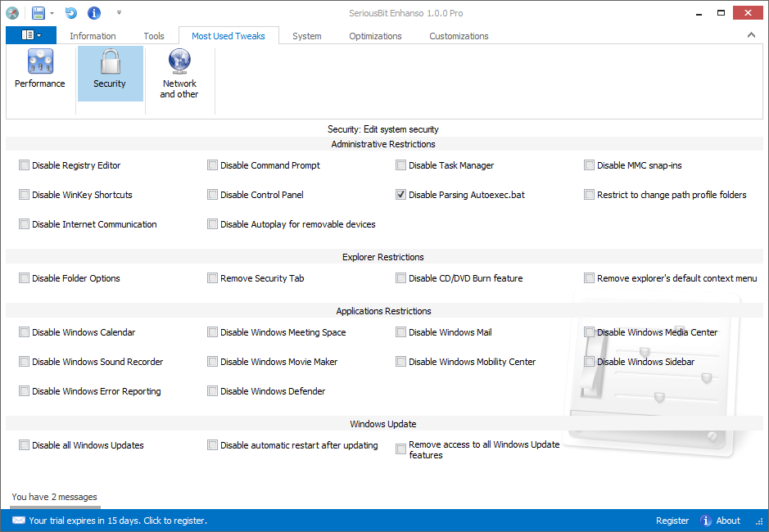Click the 'Applications Restrictions' section header
This screenshot has height=532, width=769.
pos(383,311)
